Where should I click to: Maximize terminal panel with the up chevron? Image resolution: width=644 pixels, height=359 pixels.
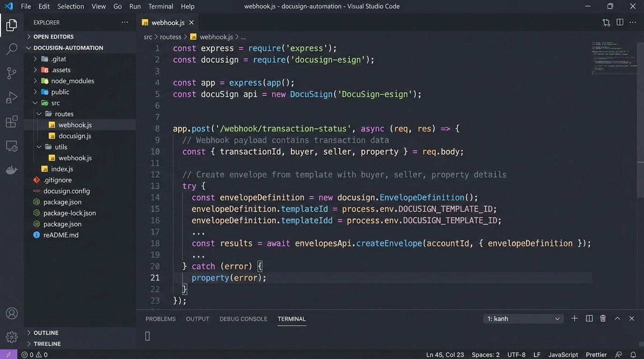click(617, 319)
